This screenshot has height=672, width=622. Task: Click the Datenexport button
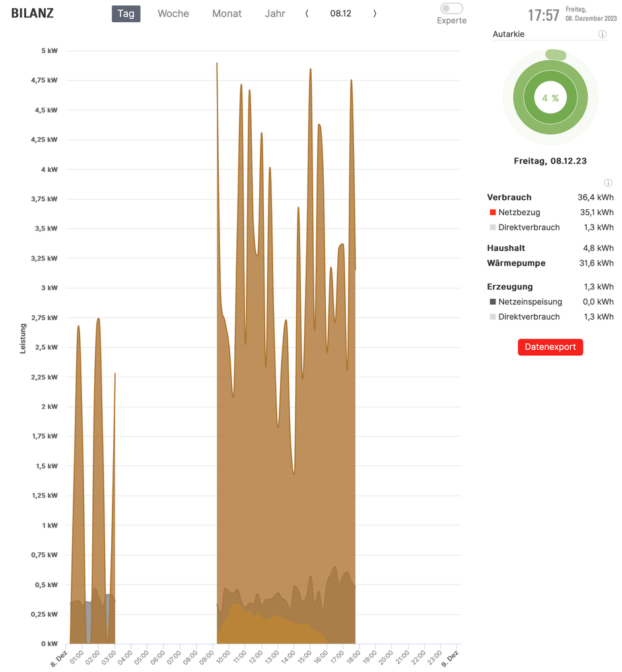pyautogui.click(x=550, y=347)
